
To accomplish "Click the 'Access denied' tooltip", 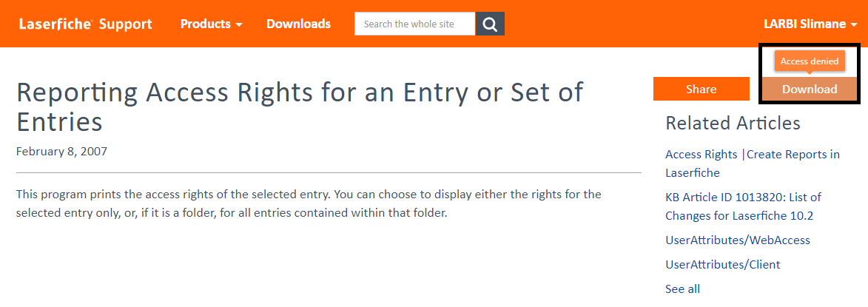I will 810,61.
